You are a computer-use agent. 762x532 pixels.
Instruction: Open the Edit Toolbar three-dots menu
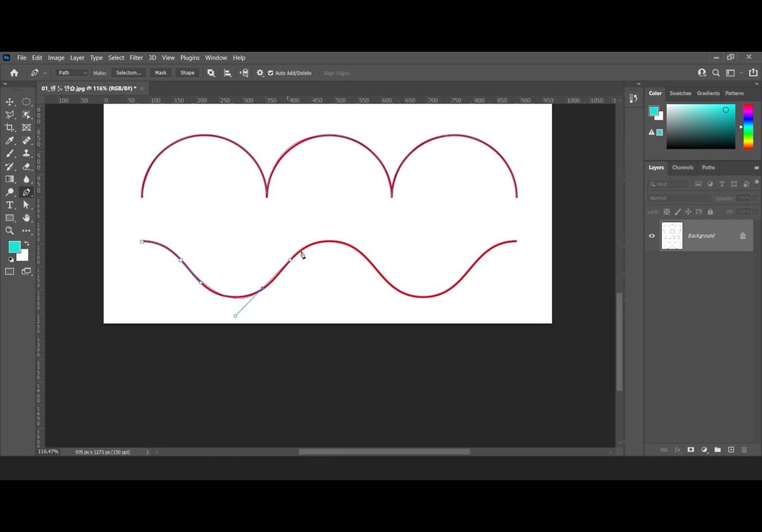(26, 230)
